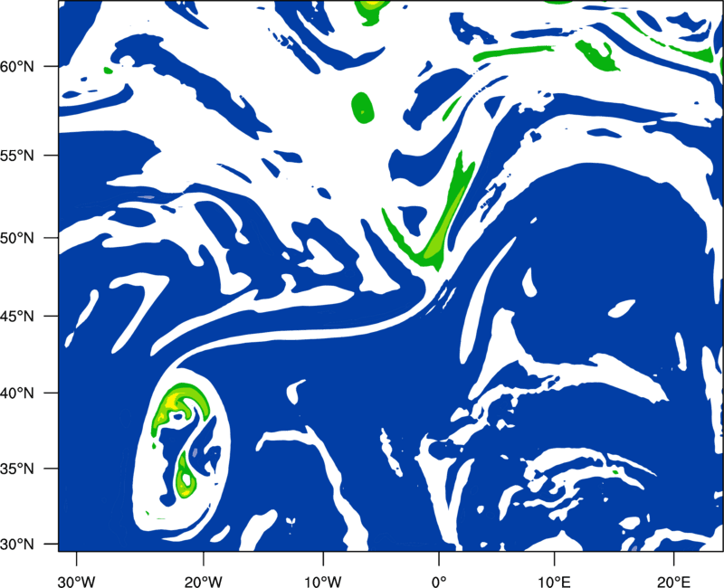Select the 40°N latitude label
The width and height of the screenshot is (724, 588).
coord(17,394)
